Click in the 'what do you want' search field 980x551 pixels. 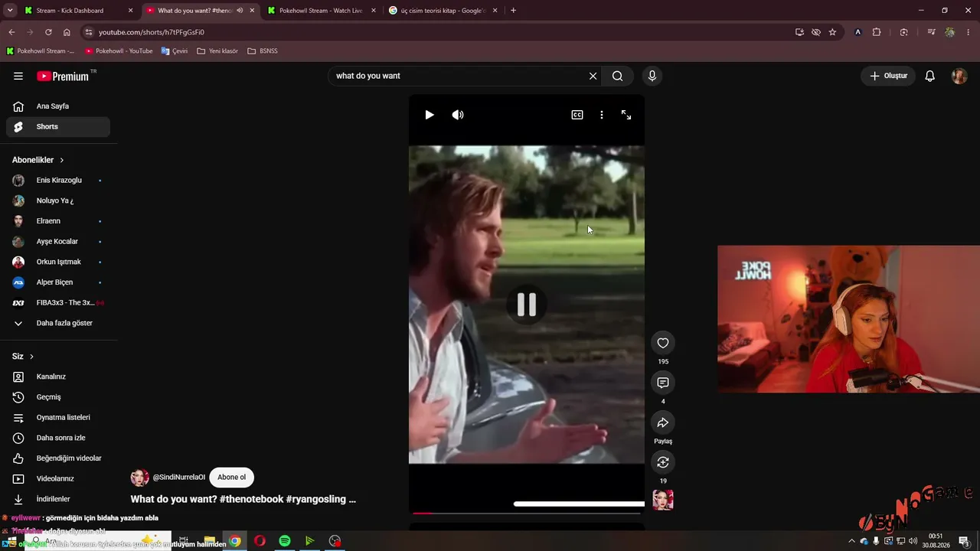pyautogui.click(x=459, y=76)
